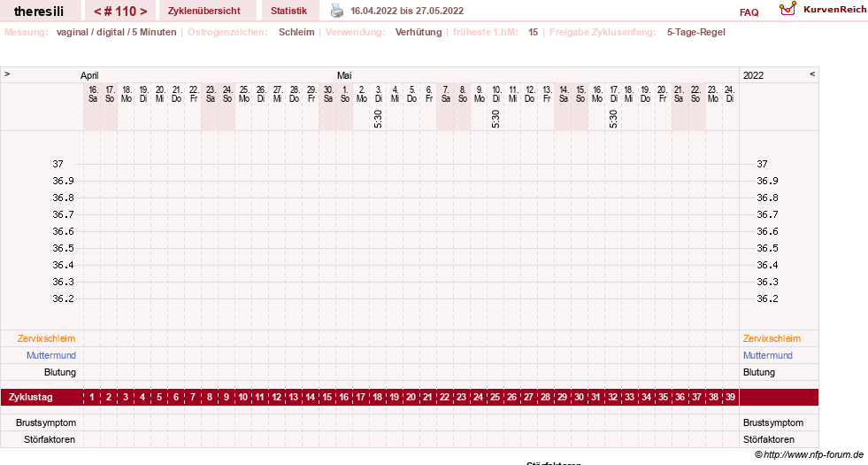Viewport: 868px width, 465px height.
Task: Open the Statistik tab
Action: coord(288,11)
